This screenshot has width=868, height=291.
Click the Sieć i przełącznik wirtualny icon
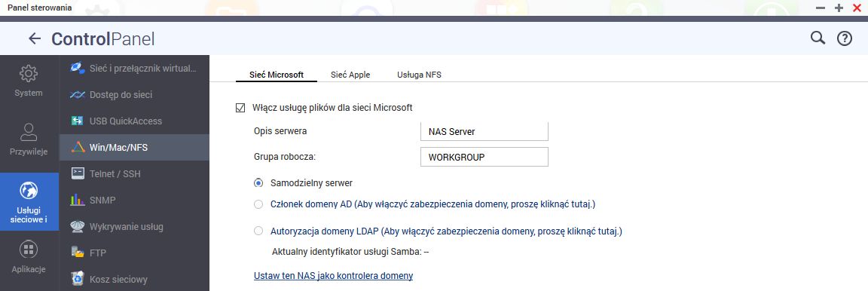[x=78, y=68]
